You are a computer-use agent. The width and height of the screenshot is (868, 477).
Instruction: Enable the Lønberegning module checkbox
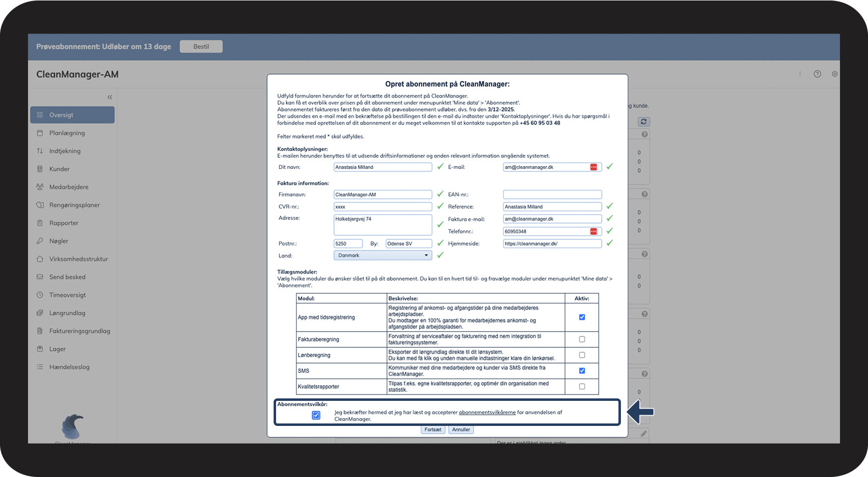(x=582, y=355)
